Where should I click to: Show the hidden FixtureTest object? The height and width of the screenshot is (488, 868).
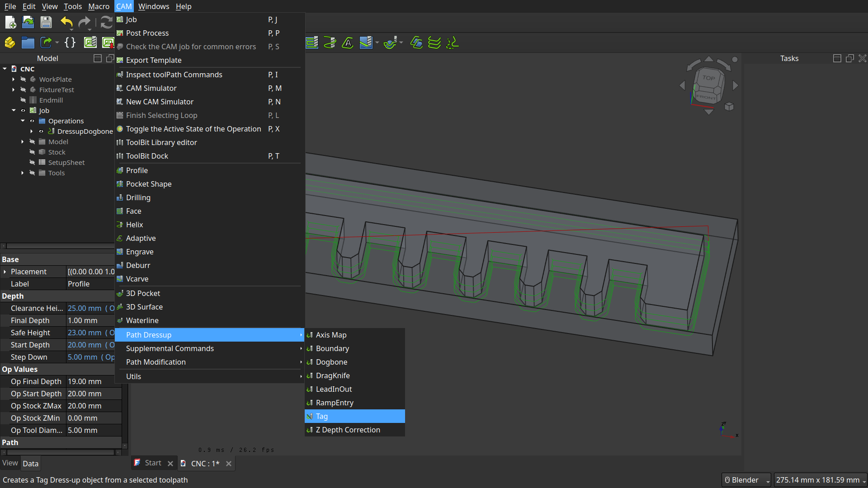pos(23,89)
